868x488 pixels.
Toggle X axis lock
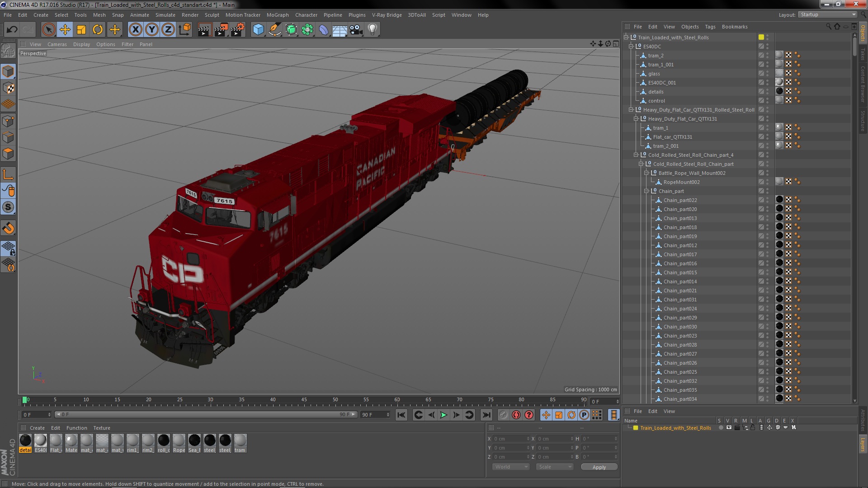click(x=135, y=30)
